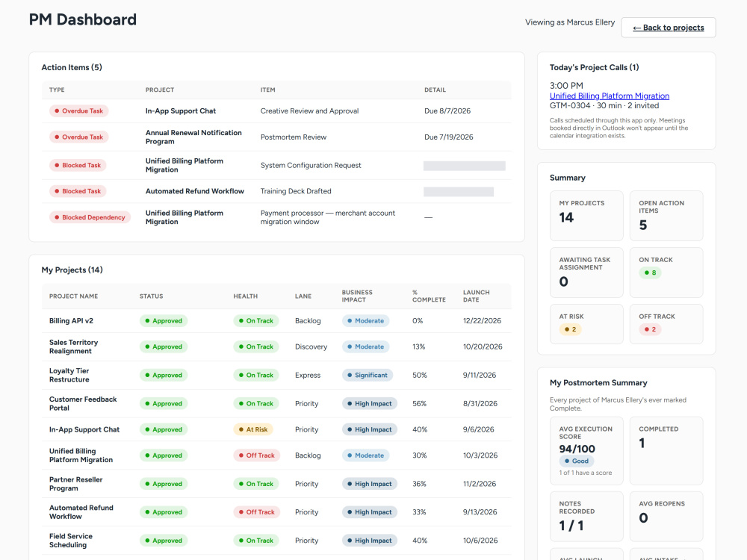Open Sales Territory Realignment project
The height and width of the screenshot is (560, 747).
pos(73,346)
